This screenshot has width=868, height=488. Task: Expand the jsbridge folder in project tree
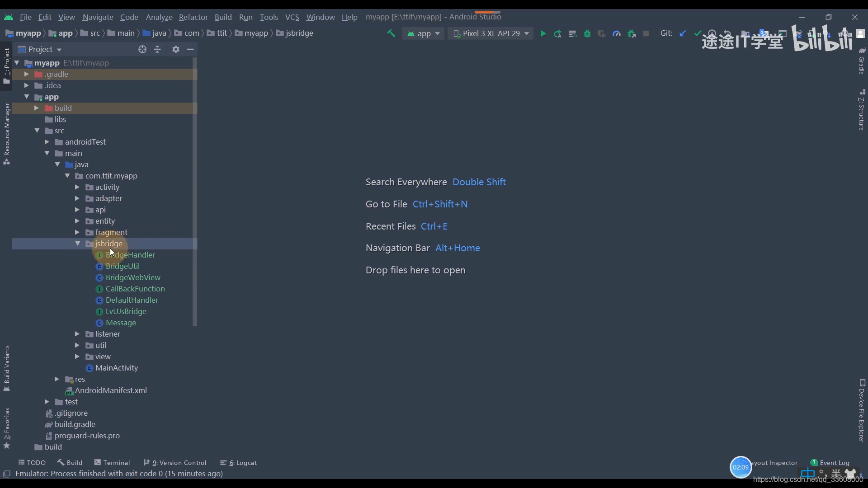pos(77,244)
